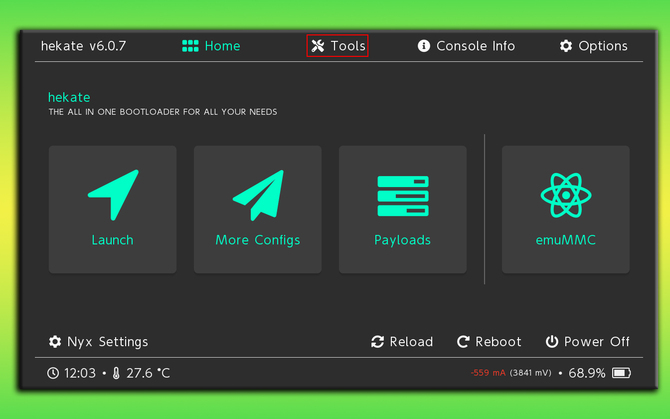Image resolution: width=670 pixels, height=419 pixels.
Task: Open the Home tab
Action: tap(211, 46)
